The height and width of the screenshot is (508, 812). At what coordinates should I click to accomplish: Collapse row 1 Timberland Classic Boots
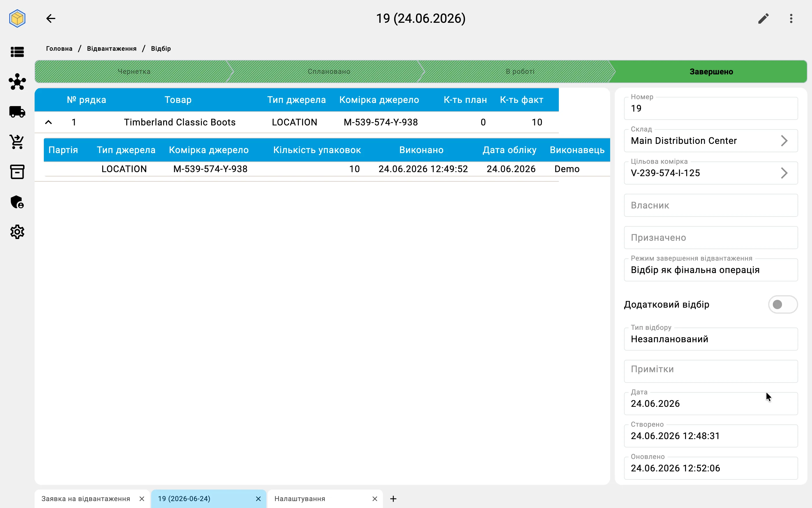pyautogui.click(x=48, y=122)
